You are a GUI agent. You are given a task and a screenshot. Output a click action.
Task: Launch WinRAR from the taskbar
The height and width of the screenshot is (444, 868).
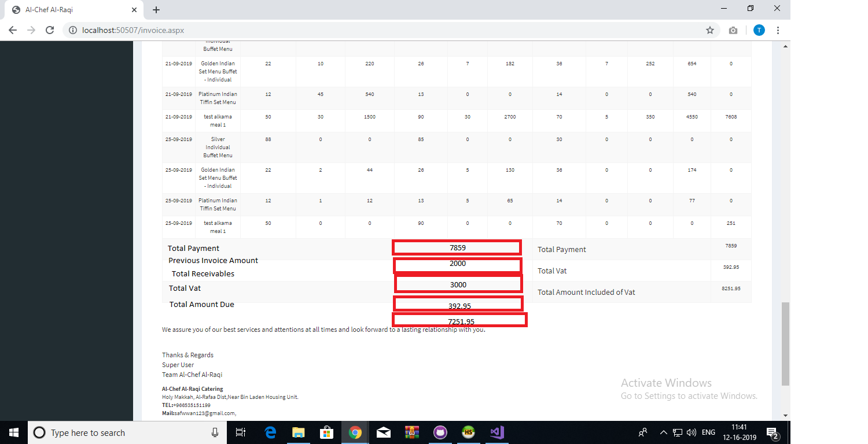411,432
